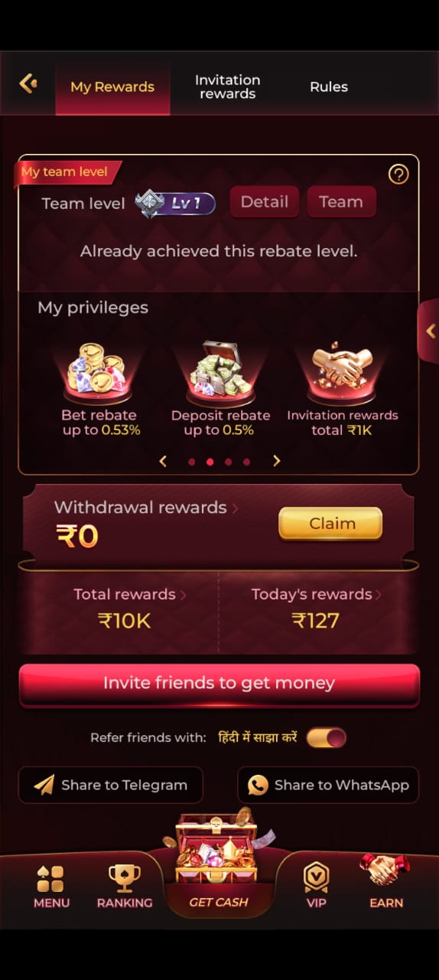439x980 pixels.
Task: Show next privileges with right arrow
Action: point(277,461)
